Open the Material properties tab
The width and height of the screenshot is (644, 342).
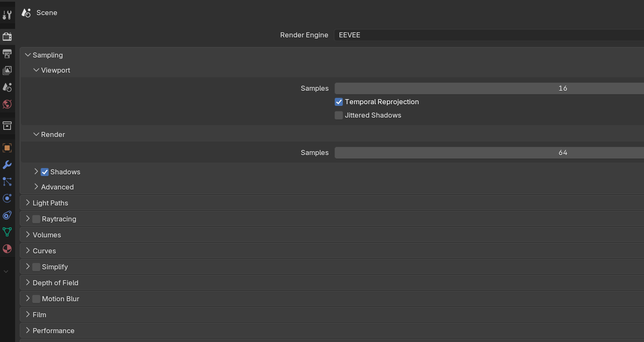click(x=7, y=248)
